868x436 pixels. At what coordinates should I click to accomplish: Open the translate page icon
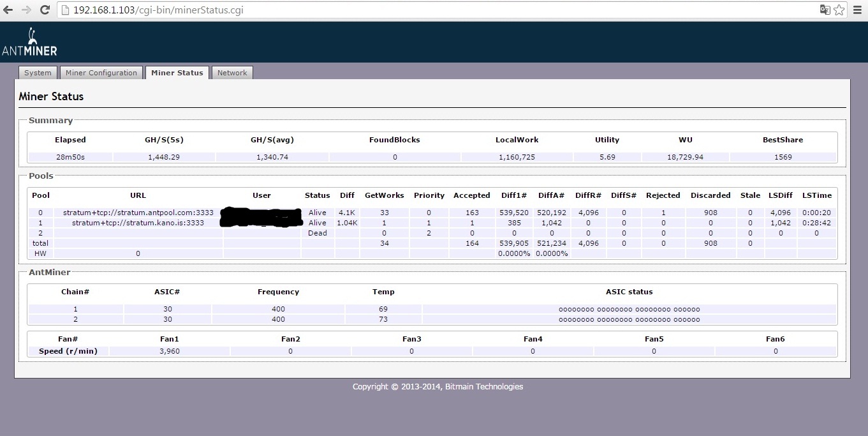pos(825,10)
